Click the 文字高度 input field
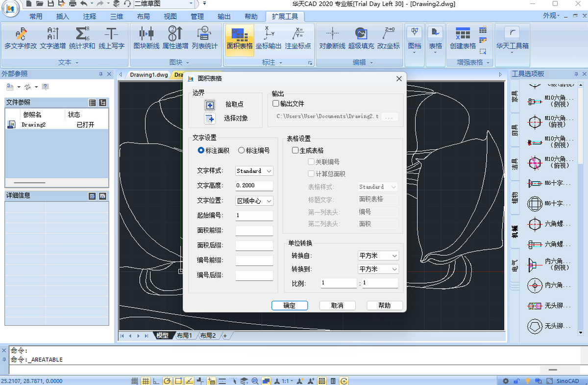Viewport: 588px width, 385px height. 254,186
